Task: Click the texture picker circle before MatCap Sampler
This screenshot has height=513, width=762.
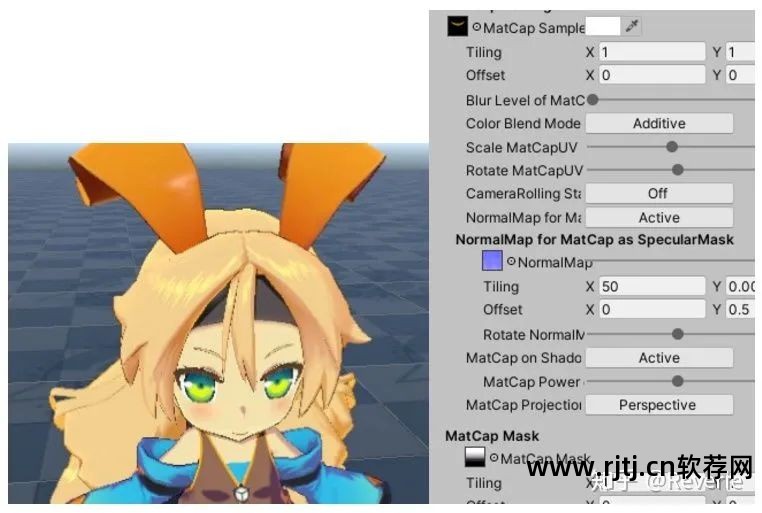Action: pyautogui.click(x=477, y=28)
